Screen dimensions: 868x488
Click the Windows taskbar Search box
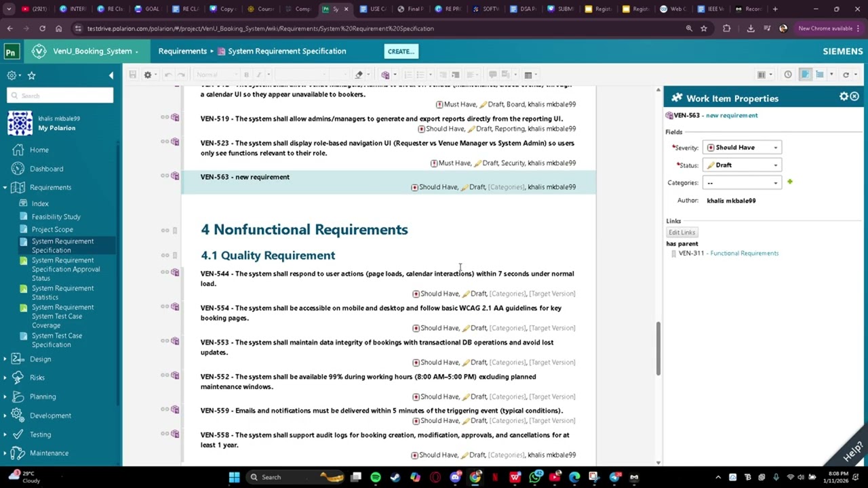[296, 477]
